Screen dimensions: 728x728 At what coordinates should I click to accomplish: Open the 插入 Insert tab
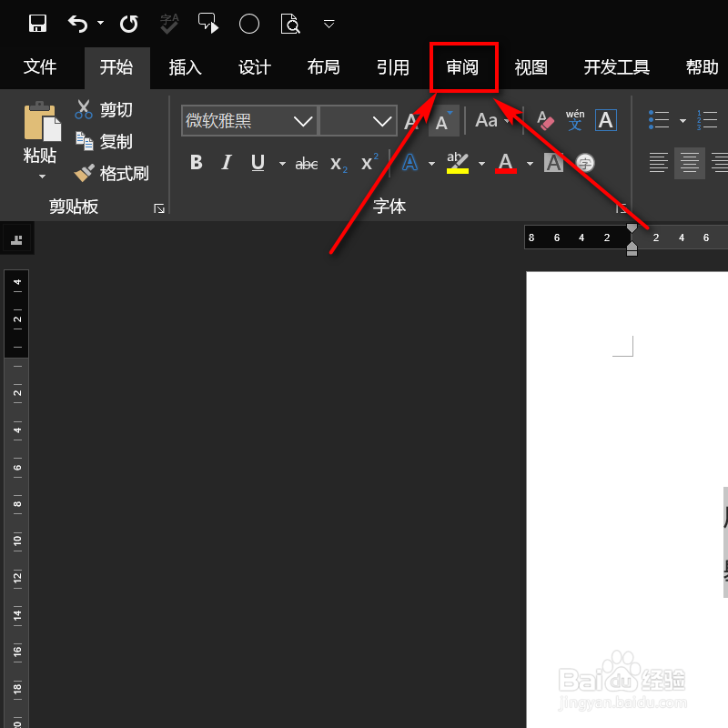click(x=185, y=66)
